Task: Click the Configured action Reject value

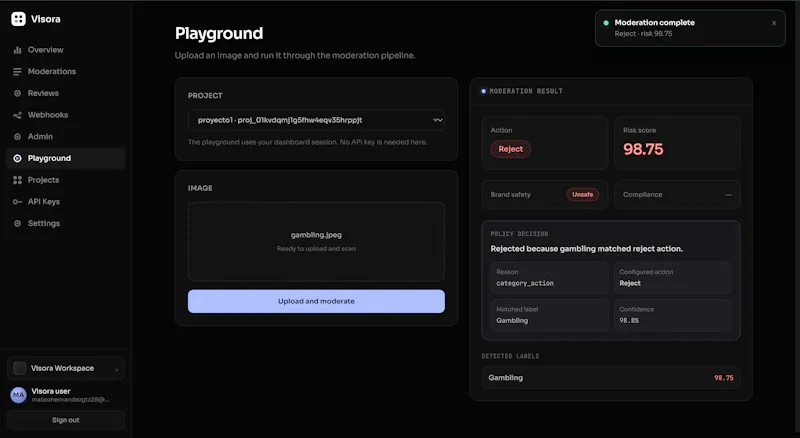Action: pyautogui.click(x=630, y=283)
